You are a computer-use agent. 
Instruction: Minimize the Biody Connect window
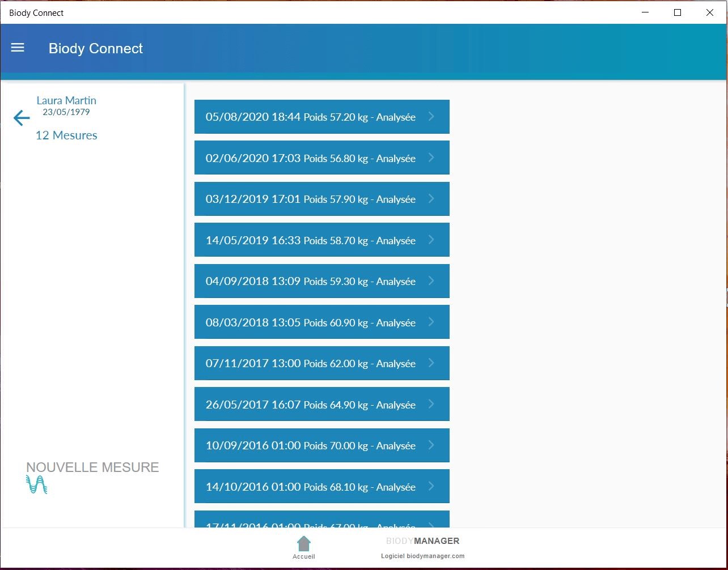point(645,12)
